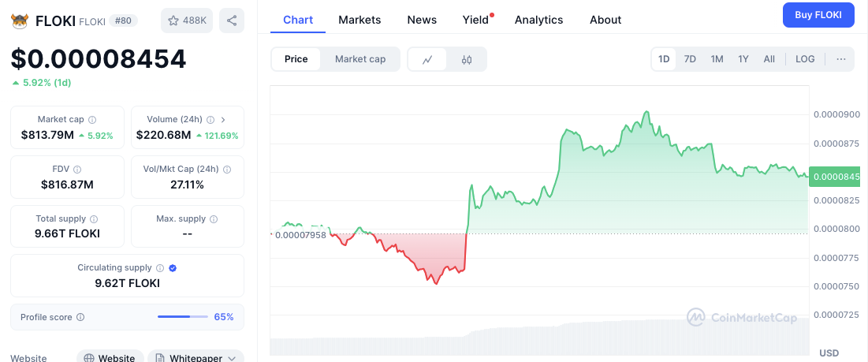The image size is (868, 362).
Task: Expand Volume (24h) chevron arrow
Action: tap(223, 120)
